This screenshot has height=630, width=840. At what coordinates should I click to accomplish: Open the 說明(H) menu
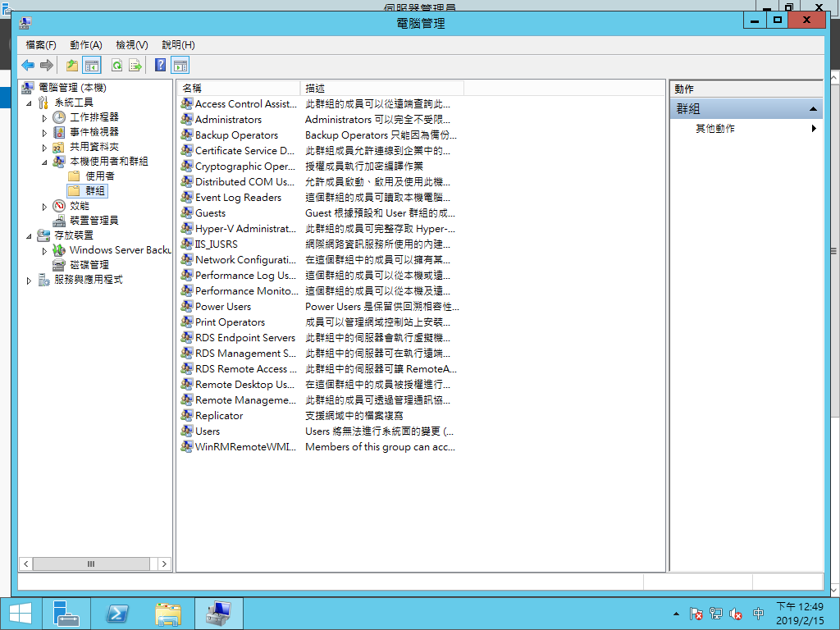[178, 45]
